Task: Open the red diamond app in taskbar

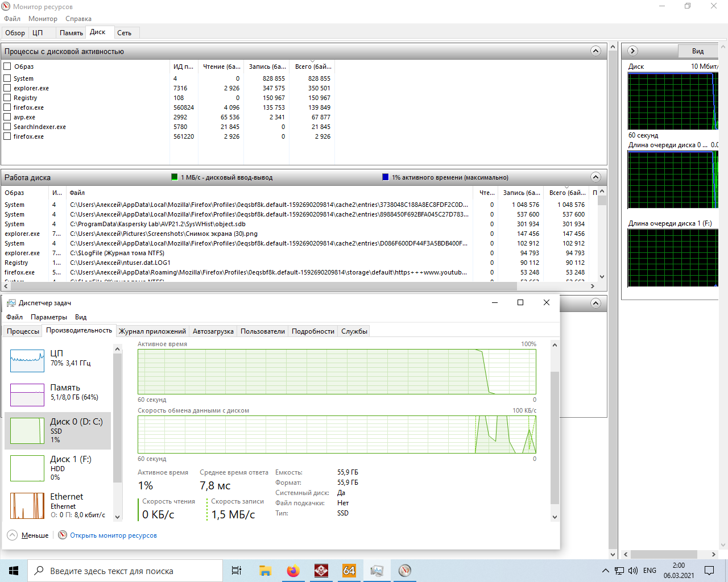Action: (321, 571)
